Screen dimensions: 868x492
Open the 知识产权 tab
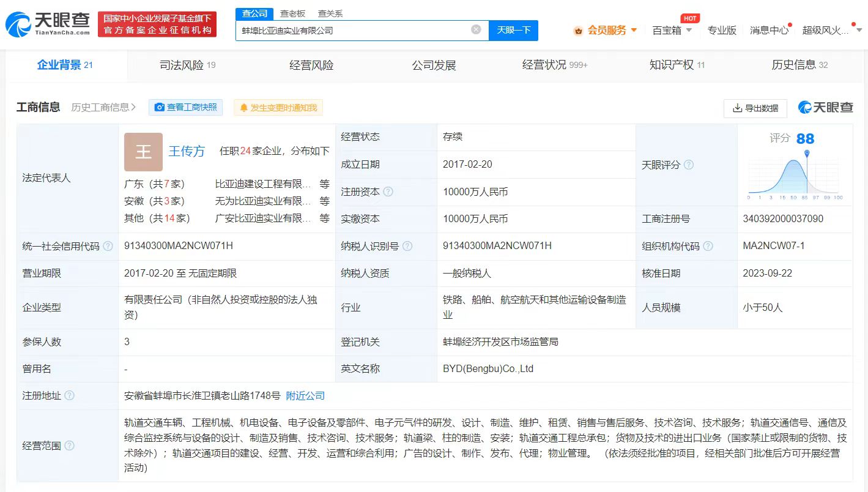tap(677, 65)
